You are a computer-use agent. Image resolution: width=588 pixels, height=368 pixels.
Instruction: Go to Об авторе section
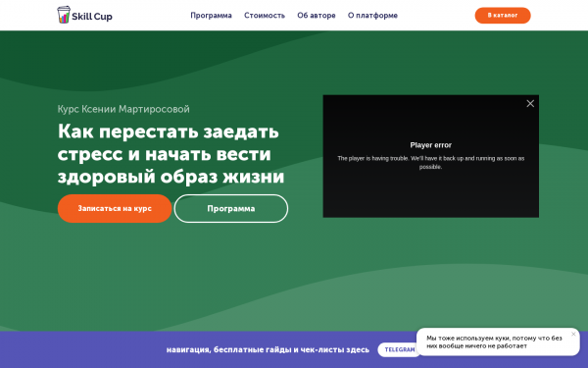click(317, 16)
